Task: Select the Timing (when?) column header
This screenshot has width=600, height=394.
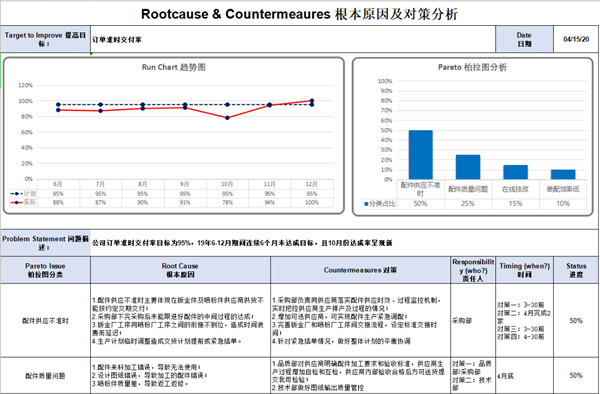Action: coord(525,270)
